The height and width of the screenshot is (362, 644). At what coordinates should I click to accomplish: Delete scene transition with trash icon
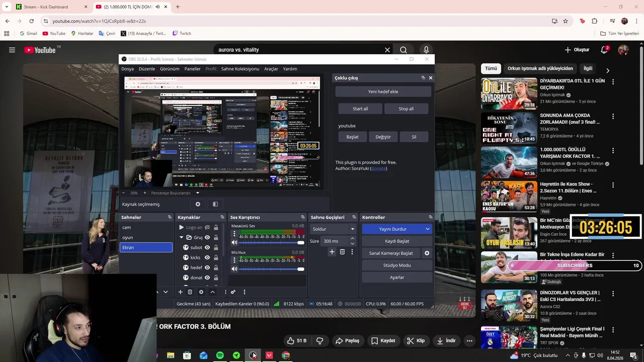pos(342,252)
